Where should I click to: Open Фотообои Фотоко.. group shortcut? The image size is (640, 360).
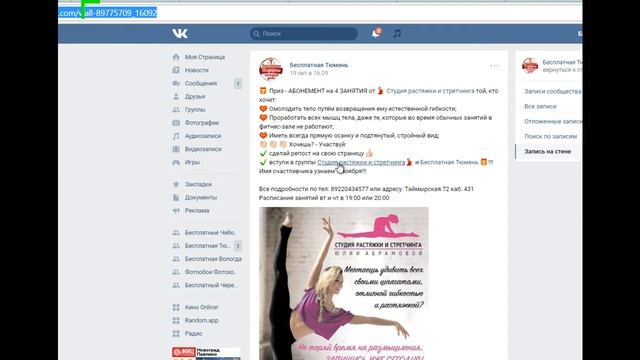211,272
